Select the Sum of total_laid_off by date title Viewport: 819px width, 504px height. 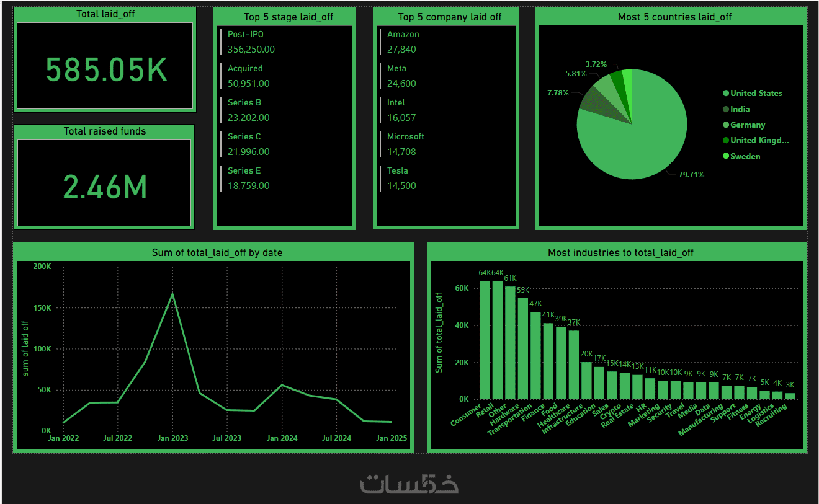[x=217, y=253]
